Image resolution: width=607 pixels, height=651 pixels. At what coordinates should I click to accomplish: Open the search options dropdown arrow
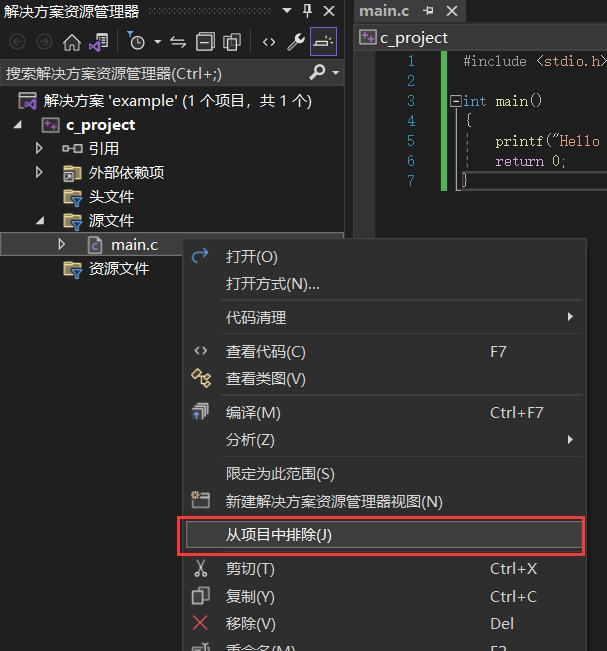[x=335, y=73]
